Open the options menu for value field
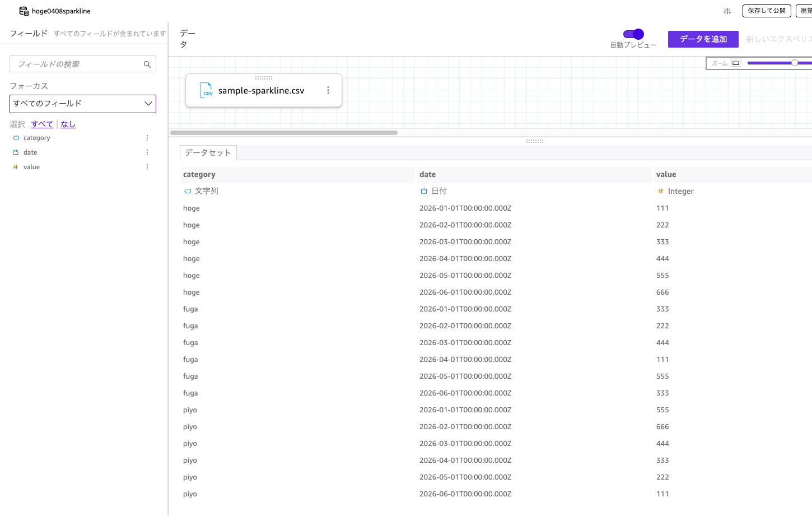The width and height of the screenshot is (812, 516). coord(147,167)
